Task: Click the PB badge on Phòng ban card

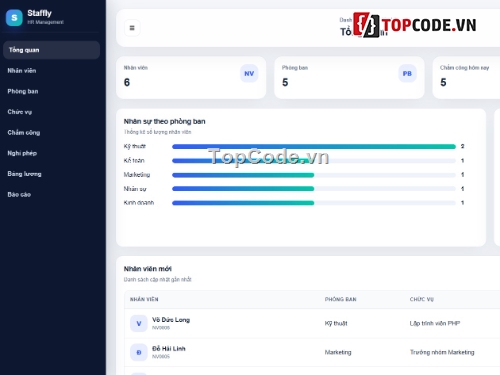Action: pos(407,73)
